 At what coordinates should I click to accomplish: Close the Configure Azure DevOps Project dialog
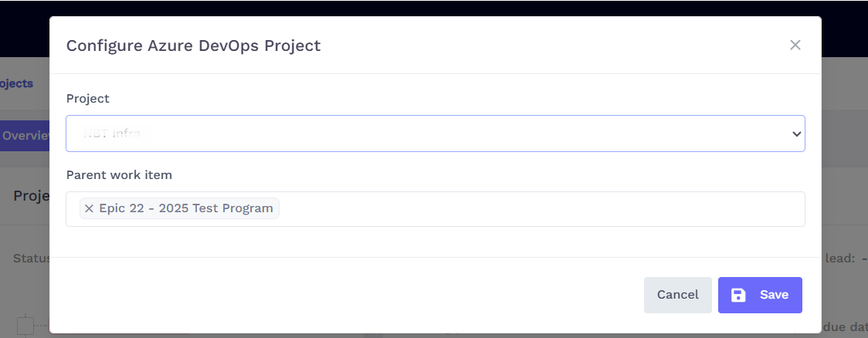[795, 45]
